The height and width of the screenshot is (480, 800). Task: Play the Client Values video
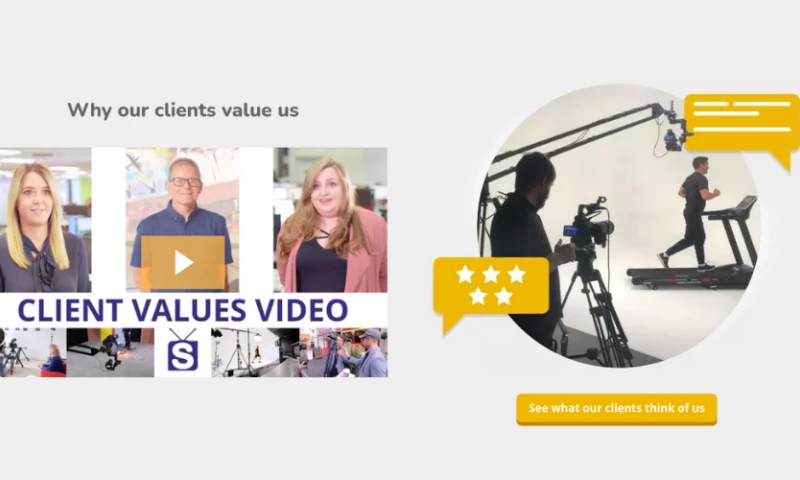[x=183, y=262]
